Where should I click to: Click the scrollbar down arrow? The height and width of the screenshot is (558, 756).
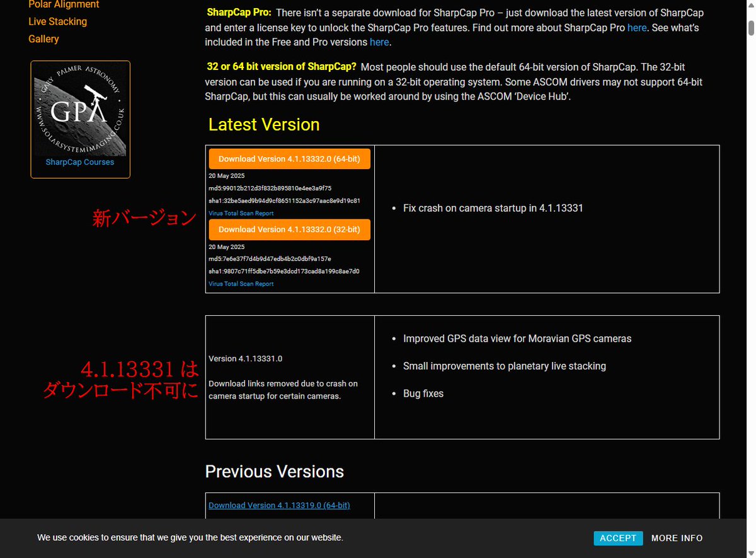coord(751,552)
